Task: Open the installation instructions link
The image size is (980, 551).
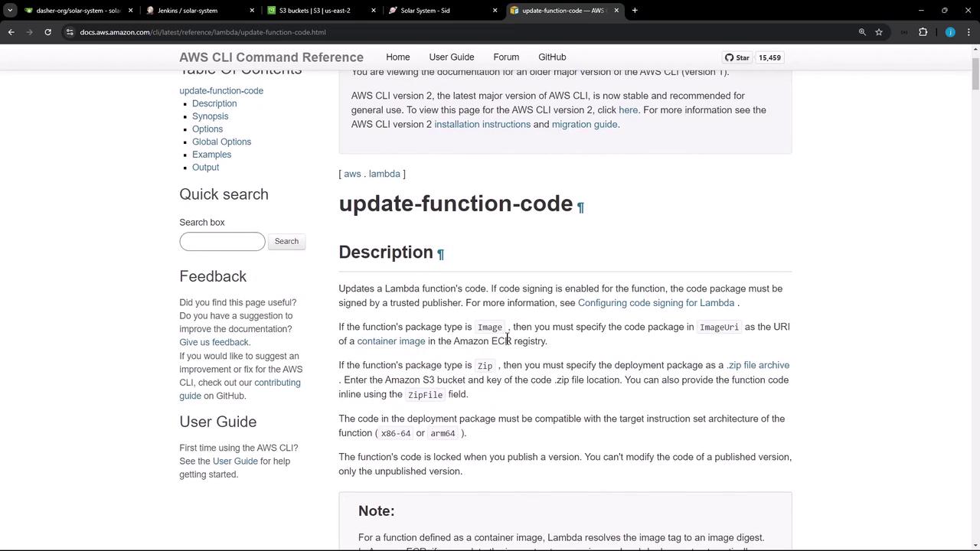Action: 482,125
